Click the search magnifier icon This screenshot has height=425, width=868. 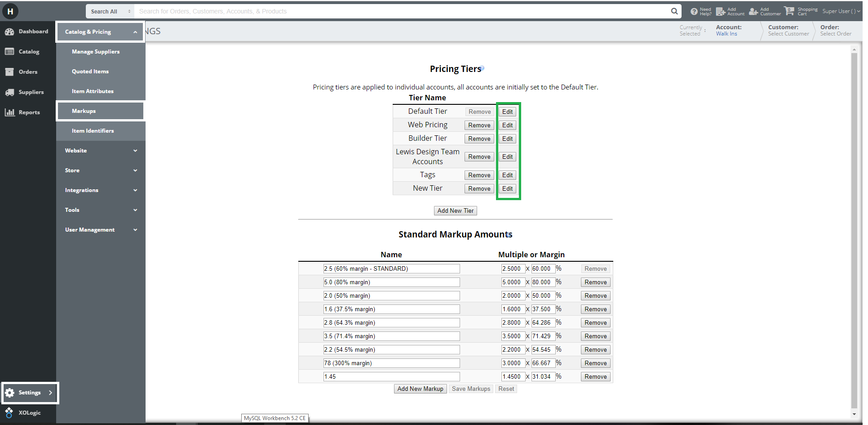674,11
